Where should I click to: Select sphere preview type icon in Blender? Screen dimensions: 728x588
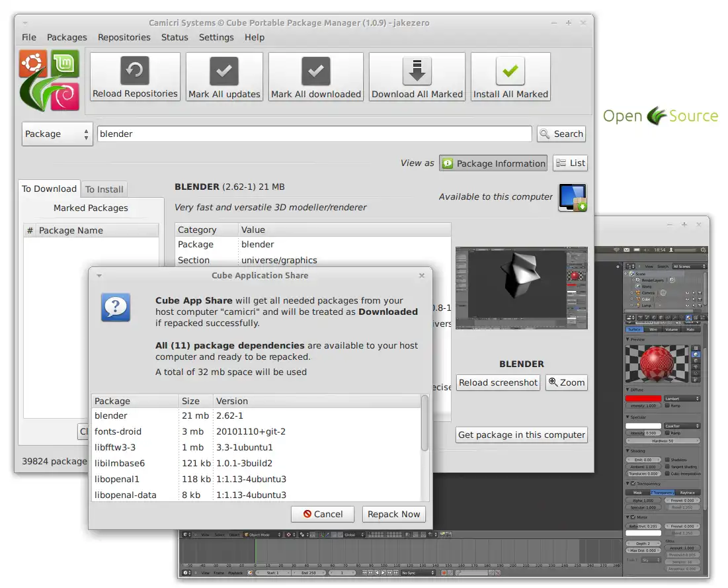point(696,355)
